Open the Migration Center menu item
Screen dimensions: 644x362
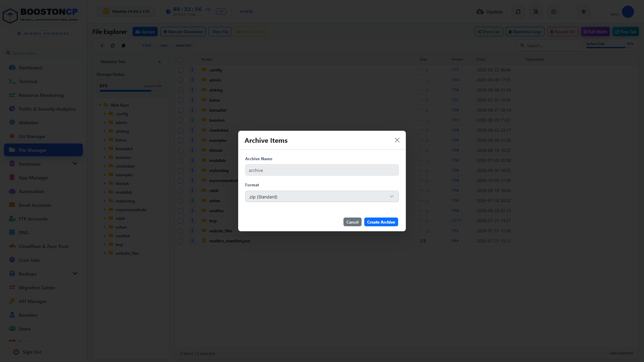pyautogui.click(x=43, y=287)
